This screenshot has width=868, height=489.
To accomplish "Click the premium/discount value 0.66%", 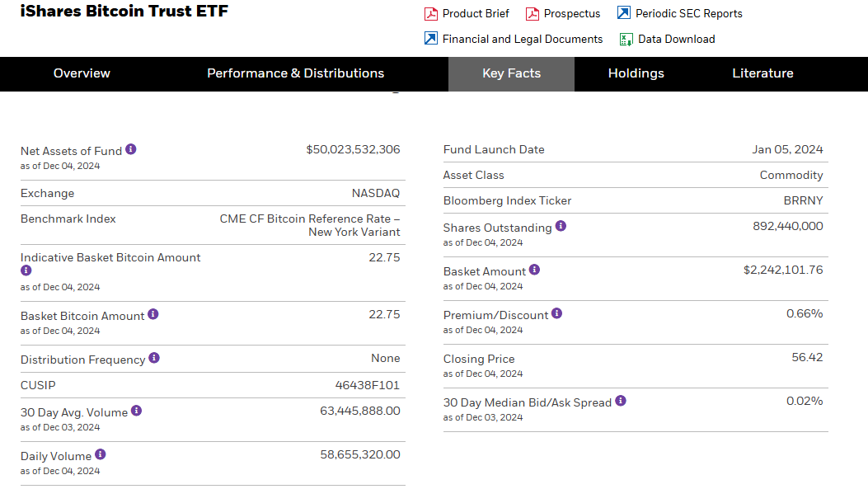I will click(805, 313).
